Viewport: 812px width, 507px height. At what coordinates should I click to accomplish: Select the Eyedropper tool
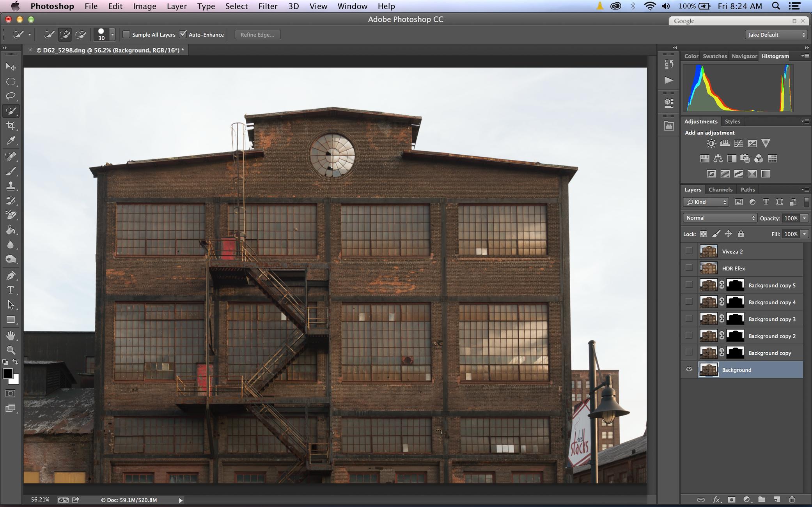tap(11, 141)
